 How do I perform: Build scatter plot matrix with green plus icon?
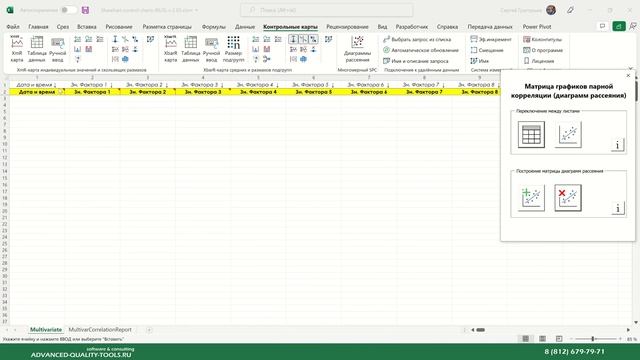(531, 198)
